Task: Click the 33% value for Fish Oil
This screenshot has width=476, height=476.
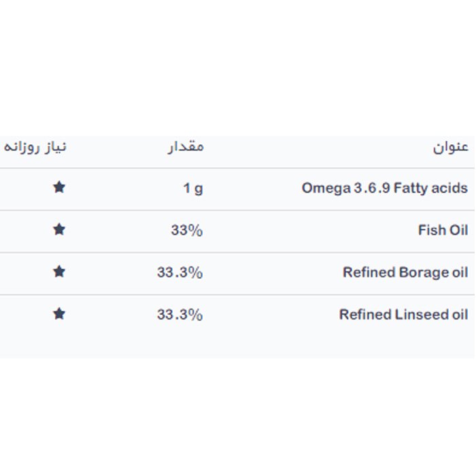Action: click(x=186, y=231)
